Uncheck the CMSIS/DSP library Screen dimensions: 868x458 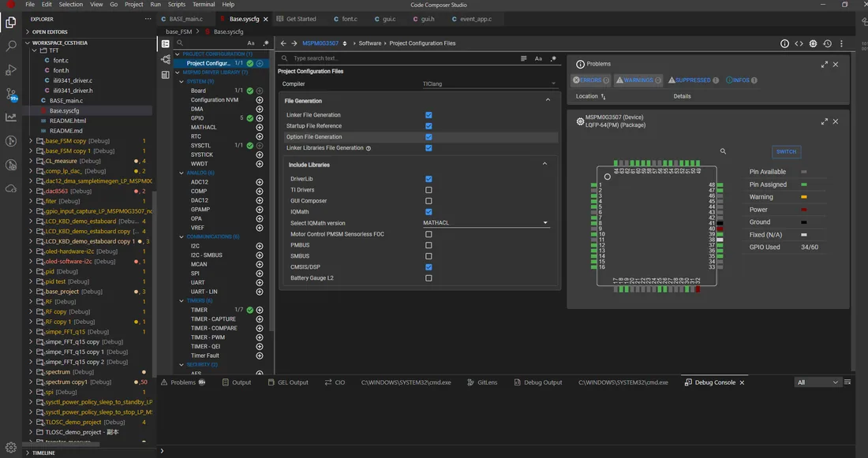click(428, 267)
